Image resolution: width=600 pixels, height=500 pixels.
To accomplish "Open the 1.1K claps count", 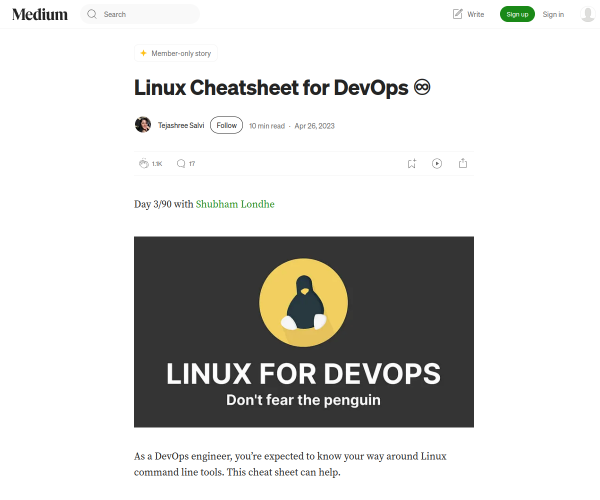I will (x=157, y=164).
